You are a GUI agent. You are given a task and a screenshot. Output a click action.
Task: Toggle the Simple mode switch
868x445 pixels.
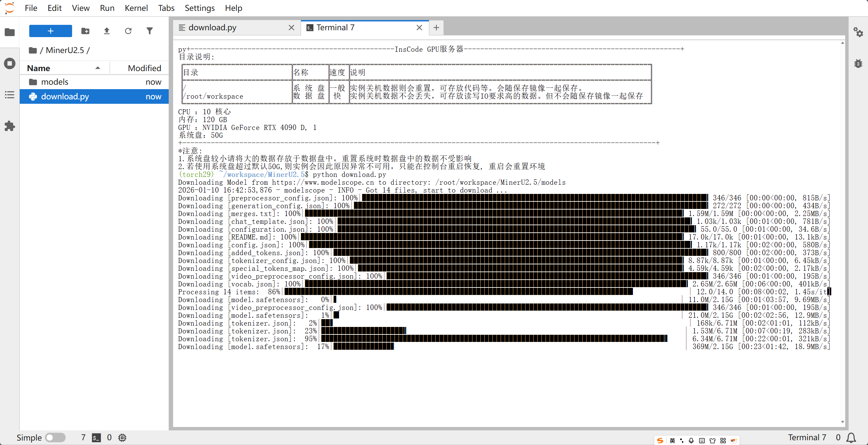(55, 438)
